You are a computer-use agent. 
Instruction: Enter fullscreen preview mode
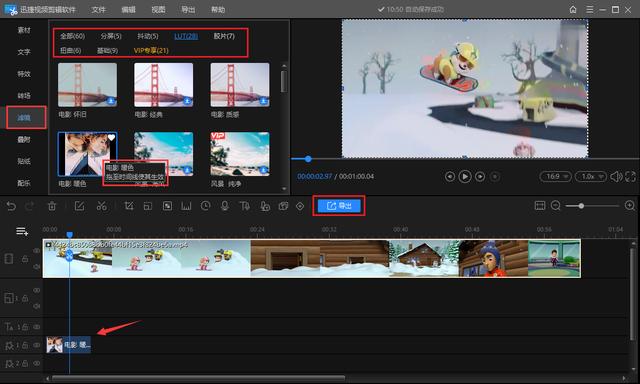[630, 177]
